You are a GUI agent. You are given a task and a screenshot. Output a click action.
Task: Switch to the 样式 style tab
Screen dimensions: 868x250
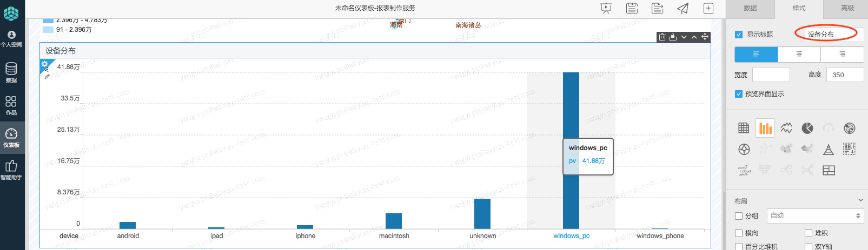coord(799,8)
